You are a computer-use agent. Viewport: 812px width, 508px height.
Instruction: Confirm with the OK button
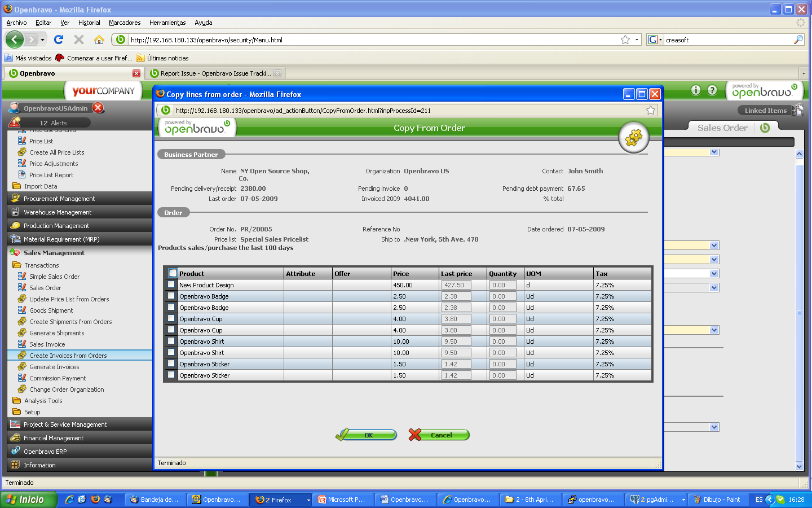tap(368, 435)
